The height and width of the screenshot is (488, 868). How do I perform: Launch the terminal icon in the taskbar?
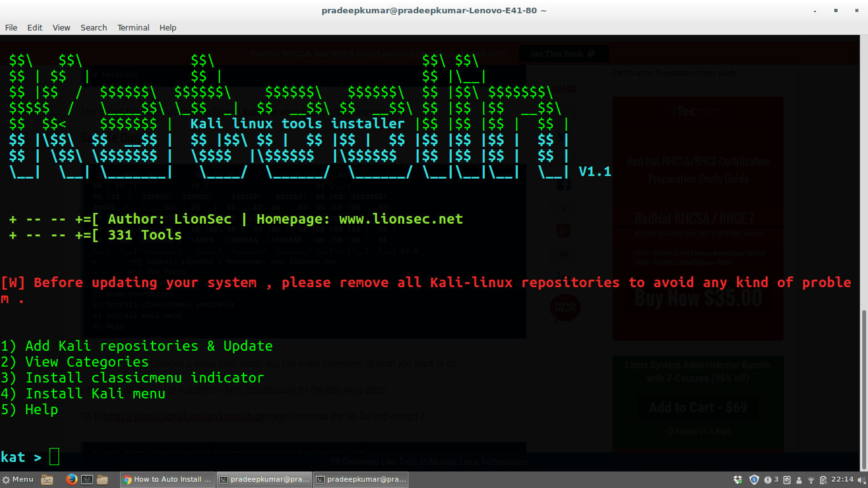(86, 479)
